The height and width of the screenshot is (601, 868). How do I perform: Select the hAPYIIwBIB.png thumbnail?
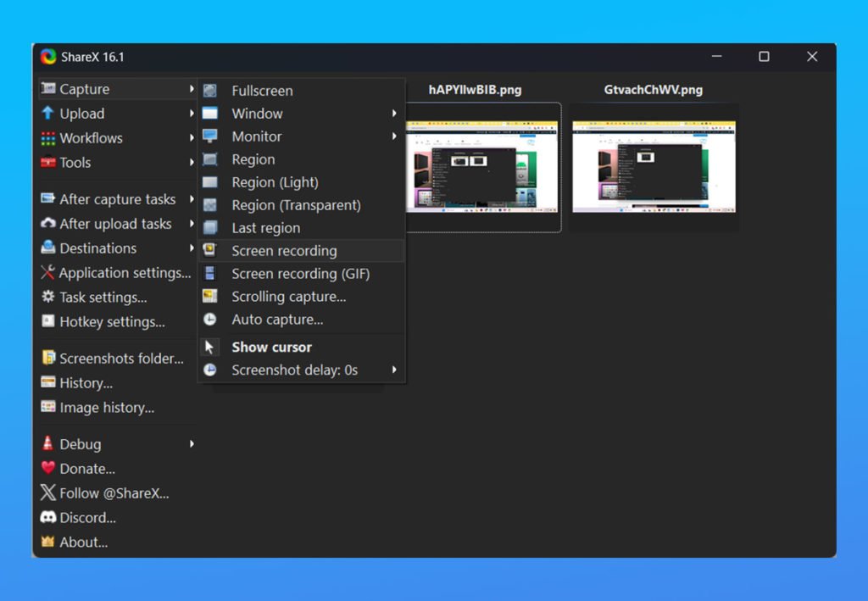click(x=482, y=167)
